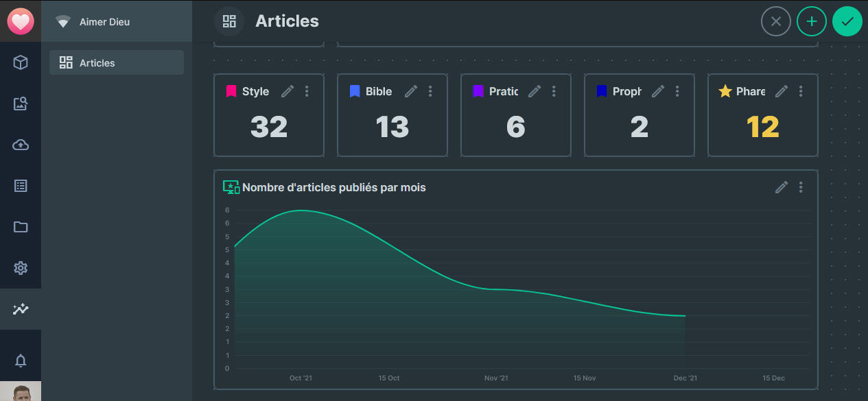This screenshot has height=401, width=868.
Task: Open the settings gear in sidebar
Action: click(x=21, y=268)
